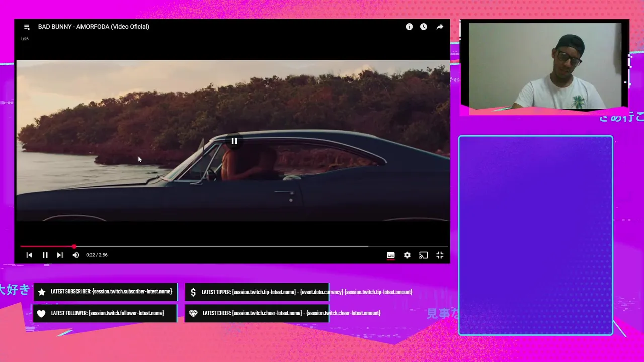Mute the video volume
This screenshot has height=362, width=644.
click(76, 255)
